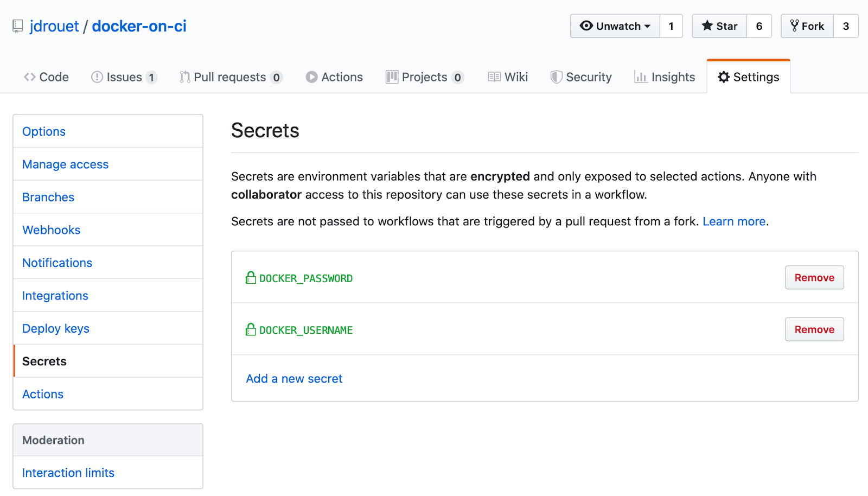
Task: Go to the Actions tab in repo navigation
Action: point(334,77)
